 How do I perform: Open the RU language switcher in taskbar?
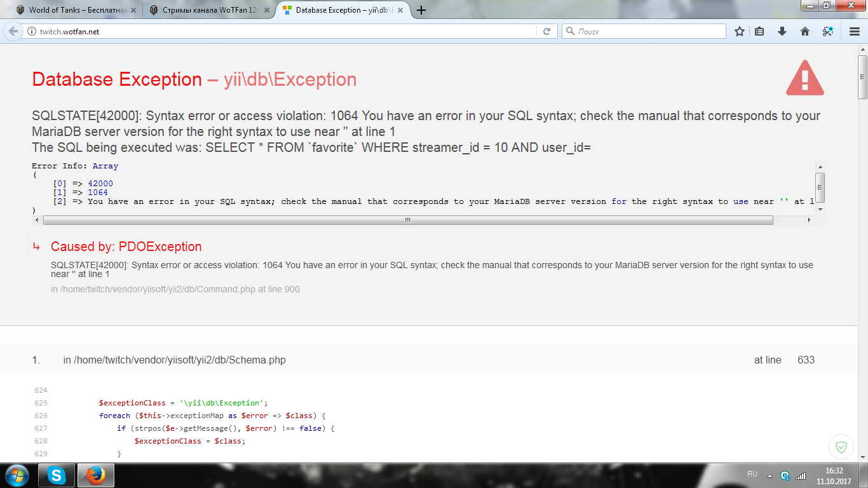(x=752, y=474)
